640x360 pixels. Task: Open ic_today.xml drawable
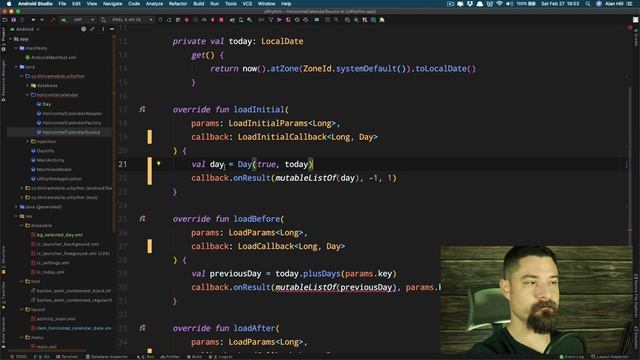tap(47, 272)
